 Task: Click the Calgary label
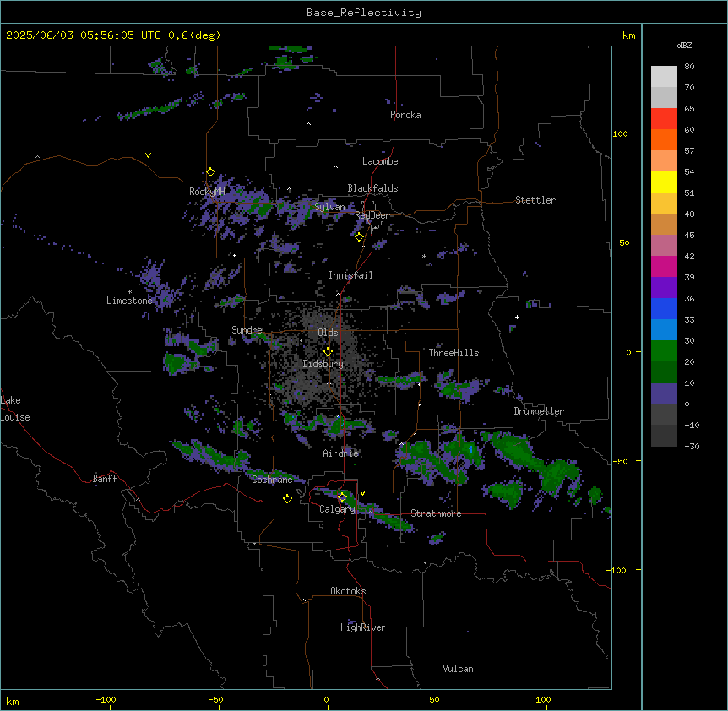(337, 509)
